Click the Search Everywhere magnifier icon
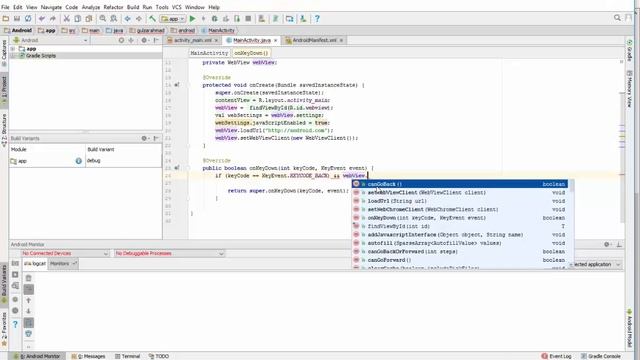 tap(617, 18)
